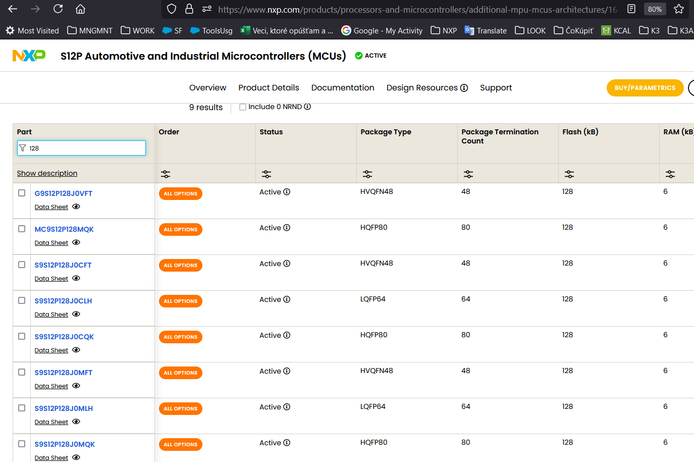Reload the current page
694x462 pixels.
pyautogui.click(x=58, y=9)
